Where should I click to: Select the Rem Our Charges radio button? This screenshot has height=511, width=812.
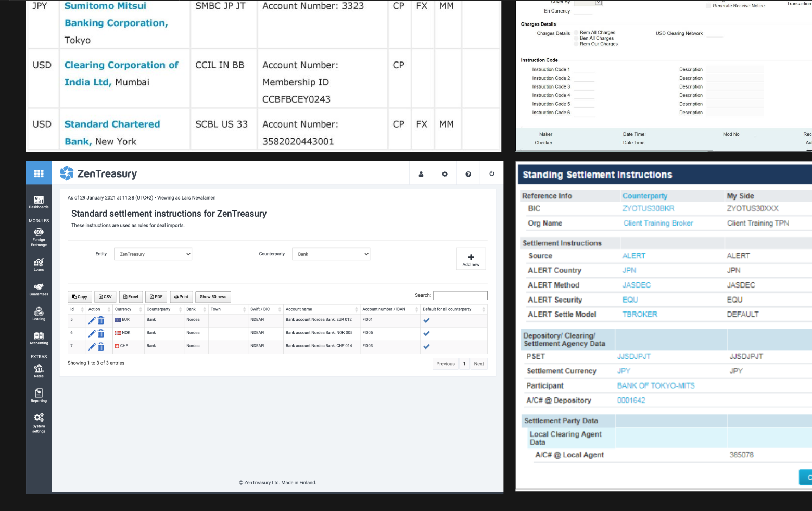click(576, 44)
